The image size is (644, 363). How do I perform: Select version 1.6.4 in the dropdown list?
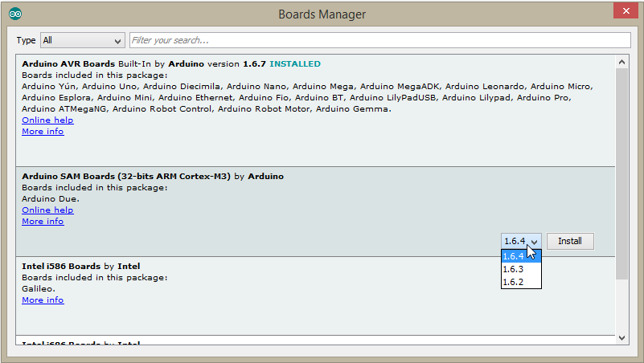click(x=521, y=256)
